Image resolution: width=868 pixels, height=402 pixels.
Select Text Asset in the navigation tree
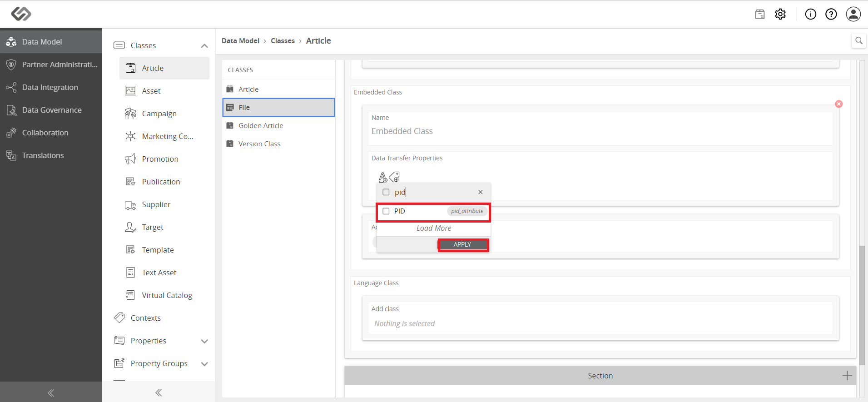point(164,273)
